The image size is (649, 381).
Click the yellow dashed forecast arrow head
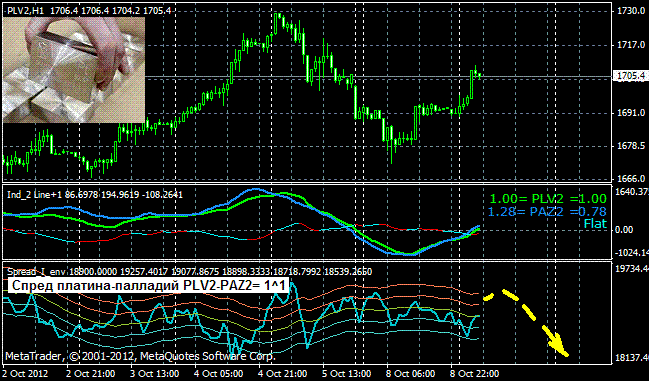(x=560, y=347)
